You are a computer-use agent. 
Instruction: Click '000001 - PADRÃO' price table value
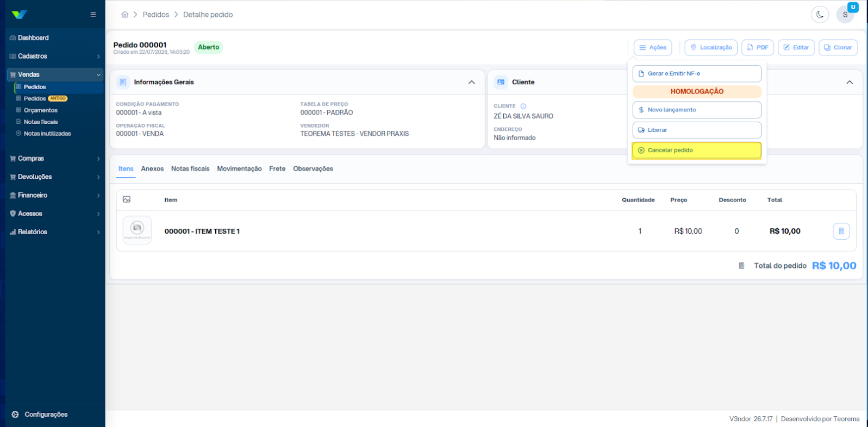coord(327,113)
